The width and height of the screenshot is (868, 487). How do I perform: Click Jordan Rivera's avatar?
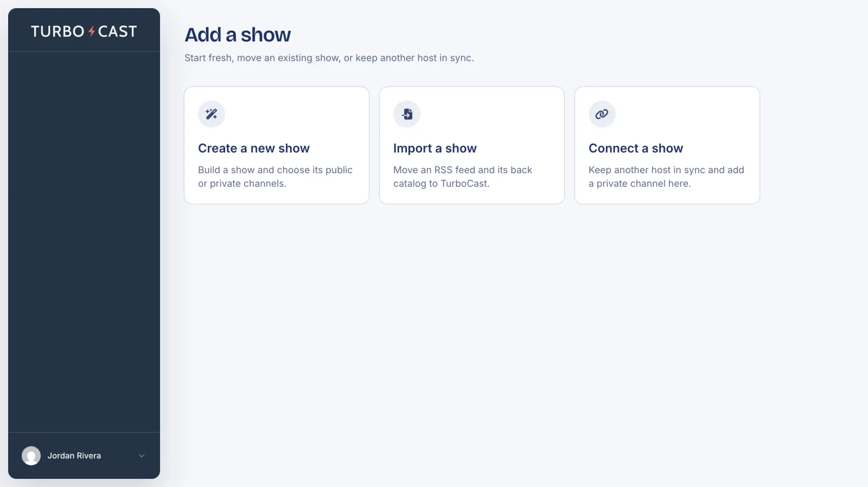(31, 456)
